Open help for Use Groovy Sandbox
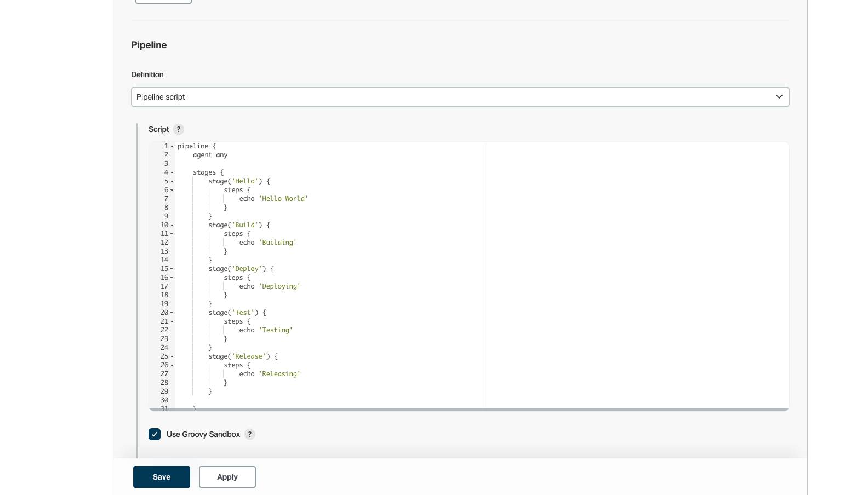The height and width of the screenshot is (495, 868). 250,434
